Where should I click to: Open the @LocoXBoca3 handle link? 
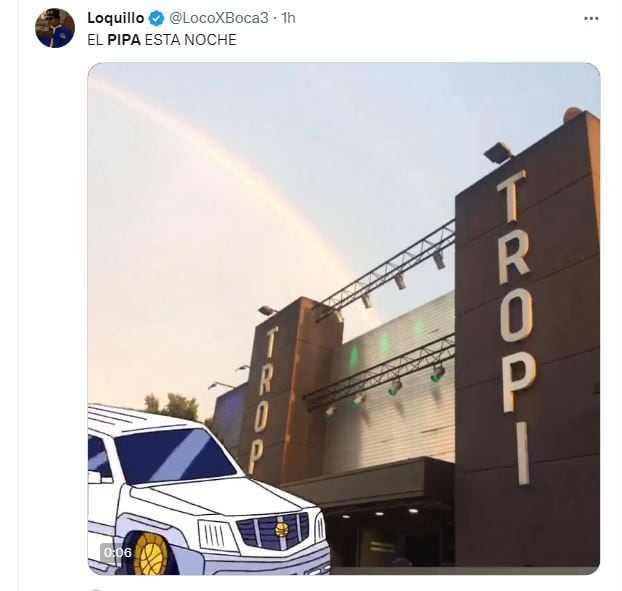pos(219,18)
